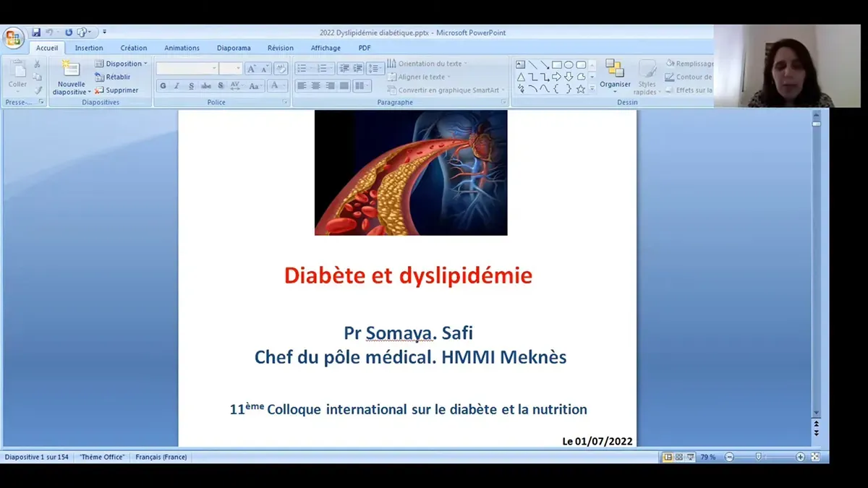Toggle strikethrough abc formatting
This screenshot has width=868, height=488.
pyautogui.click(x=205, y=85)
